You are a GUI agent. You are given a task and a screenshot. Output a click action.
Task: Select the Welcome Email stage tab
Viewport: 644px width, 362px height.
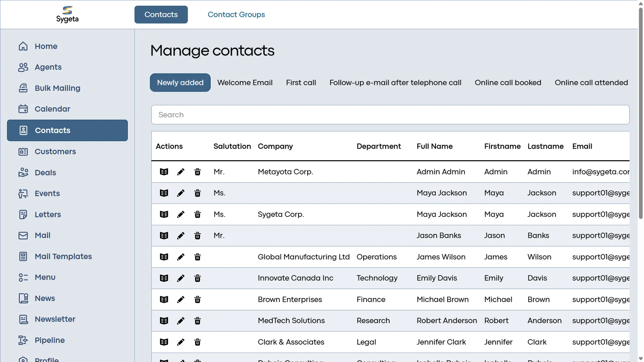click(x=245, y=83)
